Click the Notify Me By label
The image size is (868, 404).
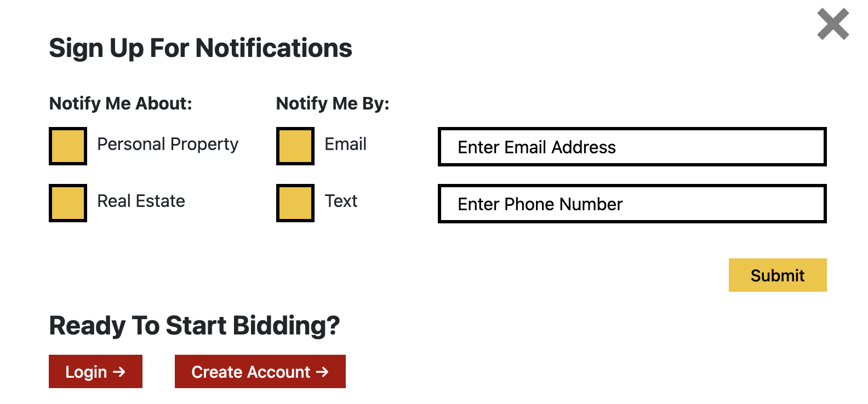click(333, 103)
